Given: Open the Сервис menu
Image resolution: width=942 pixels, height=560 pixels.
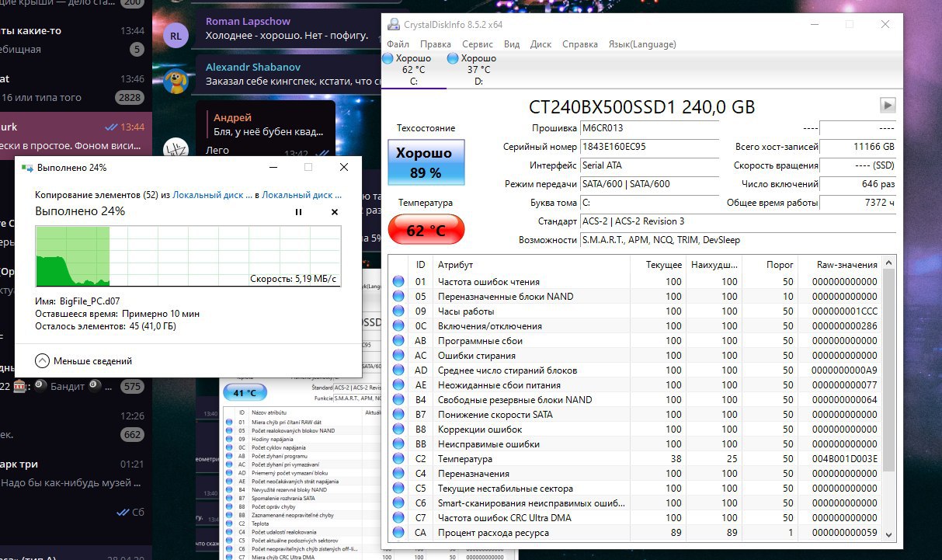Looking at the screenshot, I should (478, 44).
